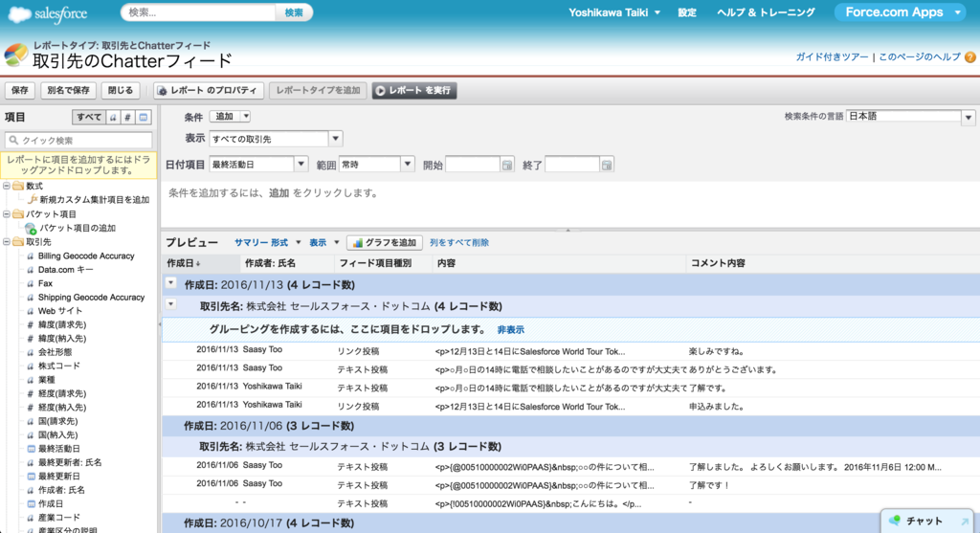Click the 検索 button
This screenshot has height=533, width=980.
(294, 12)
